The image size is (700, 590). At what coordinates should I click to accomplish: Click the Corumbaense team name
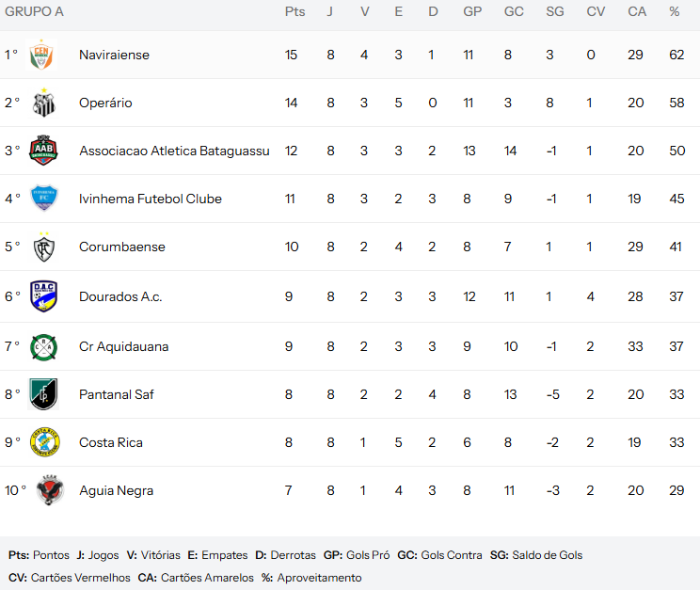[122, 247]
